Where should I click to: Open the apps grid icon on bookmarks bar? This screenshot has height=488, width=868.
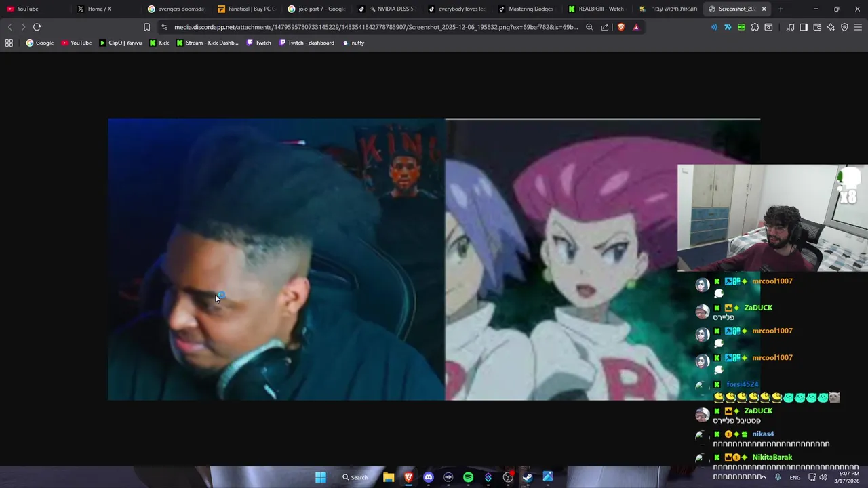(9, 43)
